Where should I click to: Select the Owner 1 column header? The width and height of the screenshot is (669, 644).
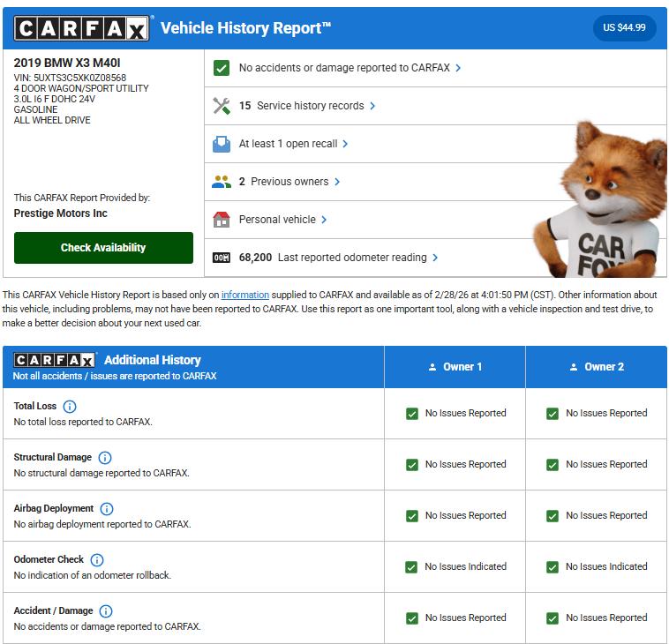pyautogui.click(x=455, y=367)
